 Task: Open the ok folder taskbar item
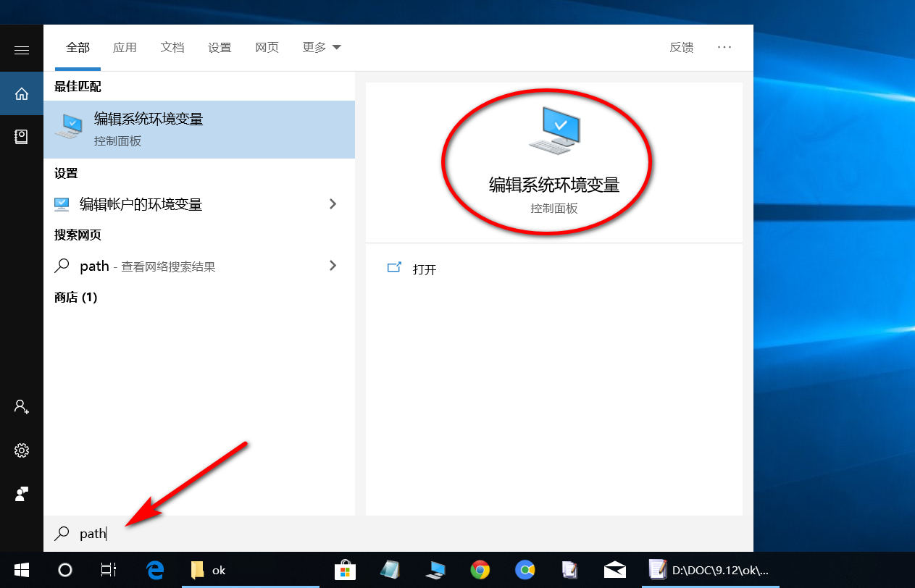tap(250, 570)
